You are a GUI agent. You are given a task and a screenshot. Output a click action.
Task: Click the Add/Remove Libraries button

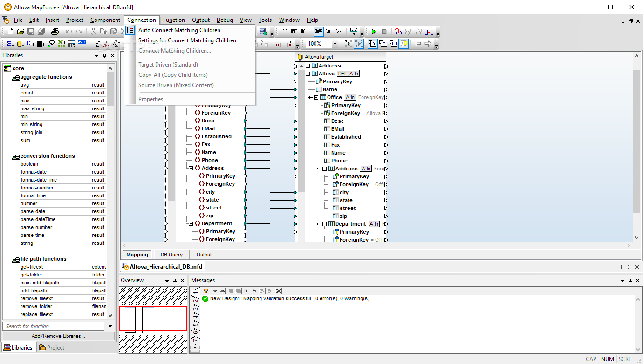pyautogui.click(x=58, y=336)
